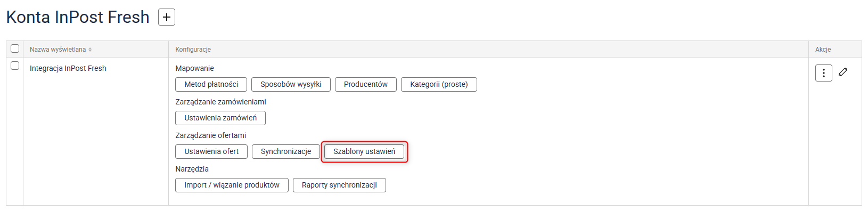
Task: Open highlighted Szablony ustawień button
Action: click(x=364, y=151)
